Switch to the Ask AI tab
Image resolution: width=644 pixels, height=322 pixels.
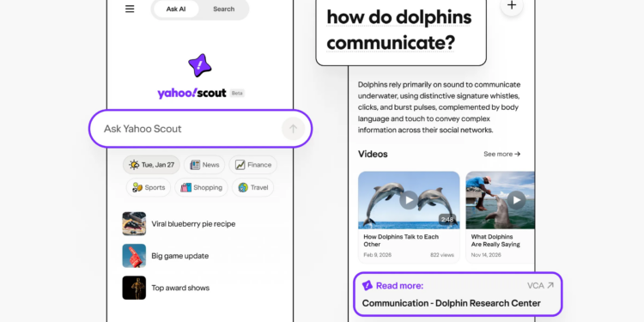click(x=176, y=9)
